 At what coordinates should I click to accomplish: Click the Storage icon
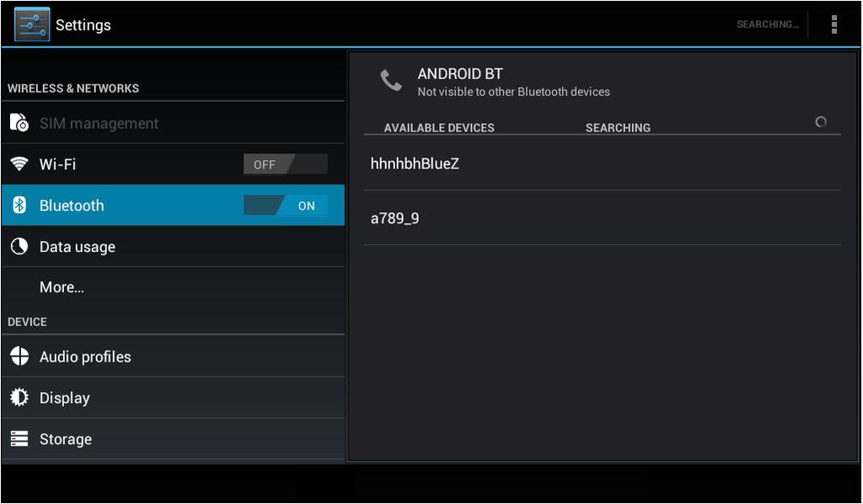[19, 438]
